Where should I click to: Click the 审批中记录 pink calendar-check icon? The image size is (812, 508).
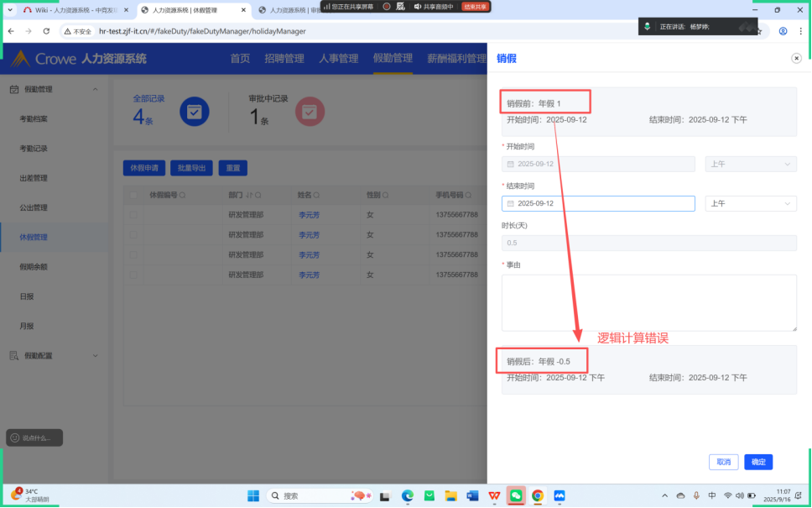point(310,112)
